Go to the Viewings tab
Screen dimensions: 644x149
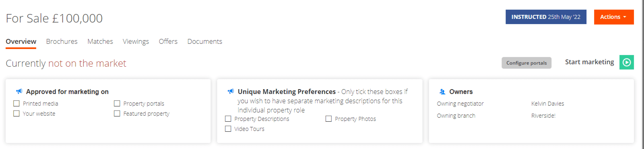(136, 41)
